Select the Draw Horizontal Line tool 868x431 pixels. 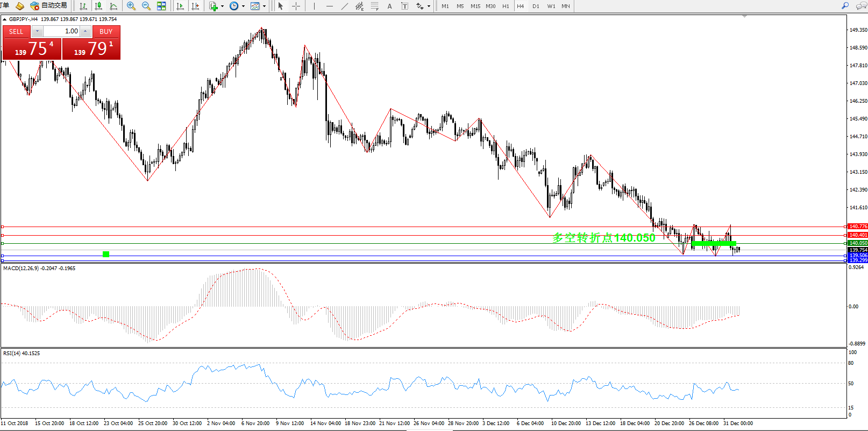329,6
